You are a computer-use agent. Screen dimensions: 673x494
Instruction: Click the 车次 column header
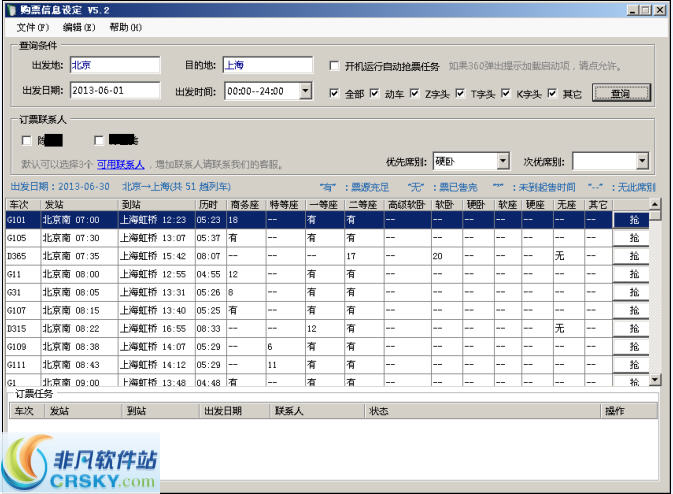[23, 205]
